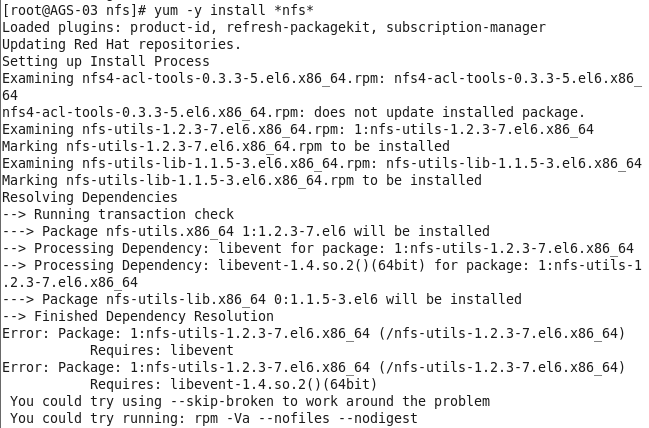Screen dimensions: 649x428
Task: Click the "Examining nfs-utils-1.2.3-7" line
Action: [x=297, y=129]
